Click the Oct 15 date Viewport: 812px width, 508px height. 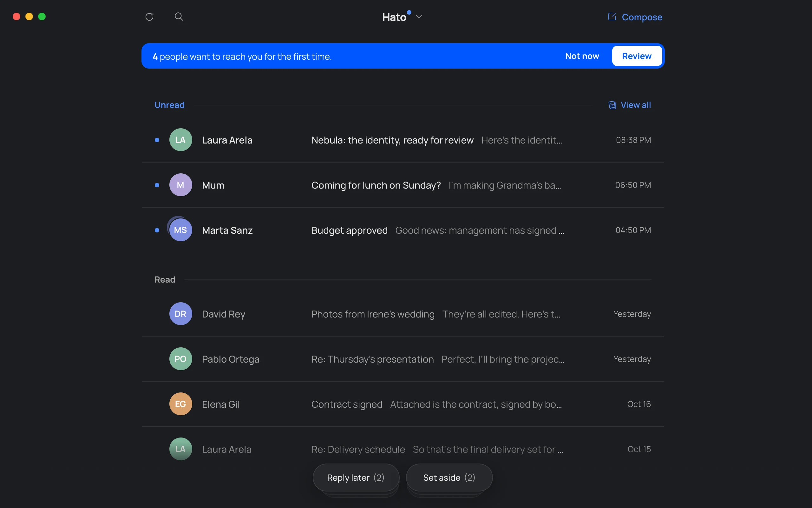point(639,449)
